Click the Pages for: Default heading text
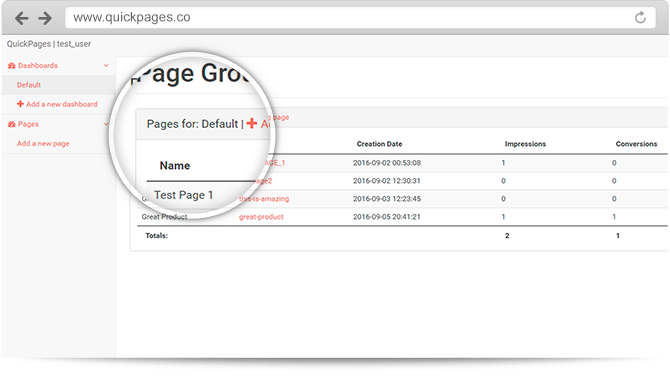670x380 pixels. pos(192,124)
